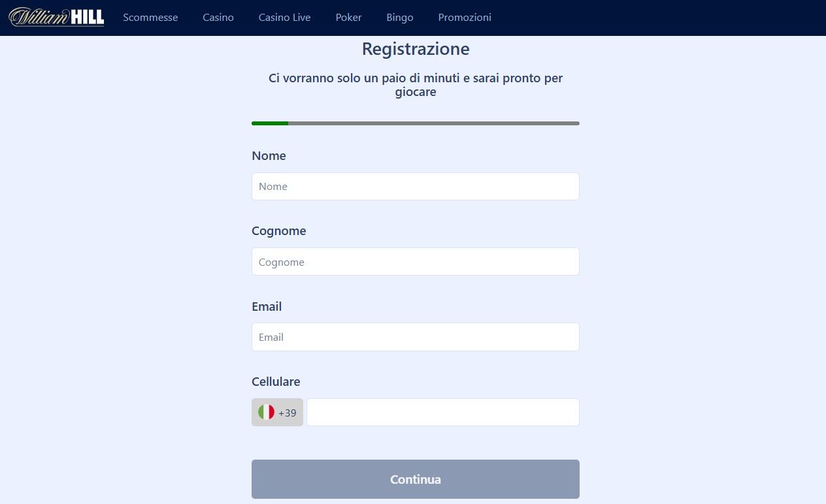This screenshot has width=826, height=504.
Task: Open the Poker section
Action: [x=348, y=18]
